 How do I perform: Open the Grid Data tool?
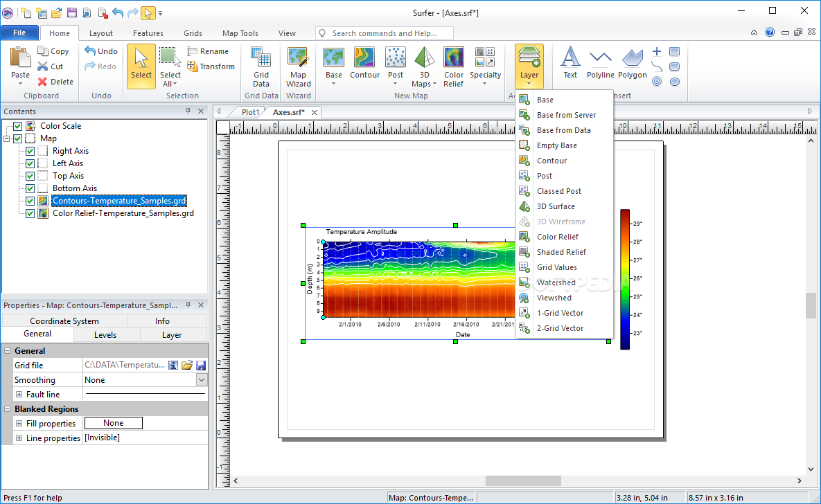pos(261,66)
